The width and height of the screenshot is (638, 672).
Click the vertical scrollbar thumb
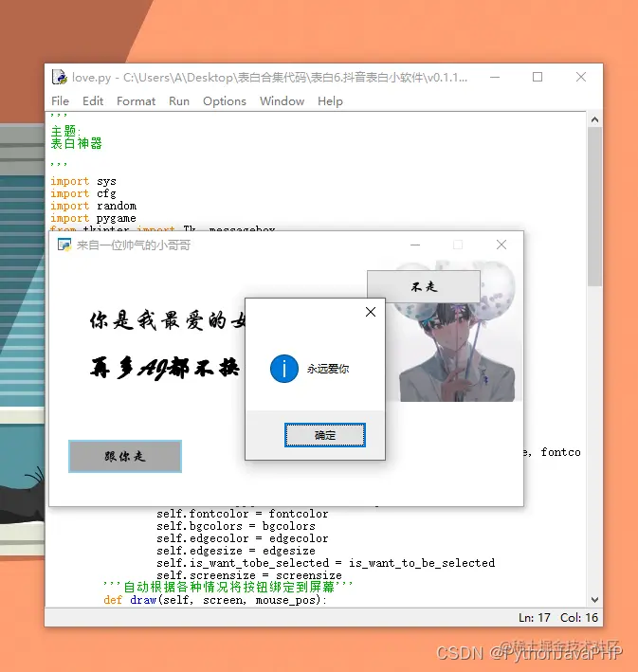pos(594,206)
